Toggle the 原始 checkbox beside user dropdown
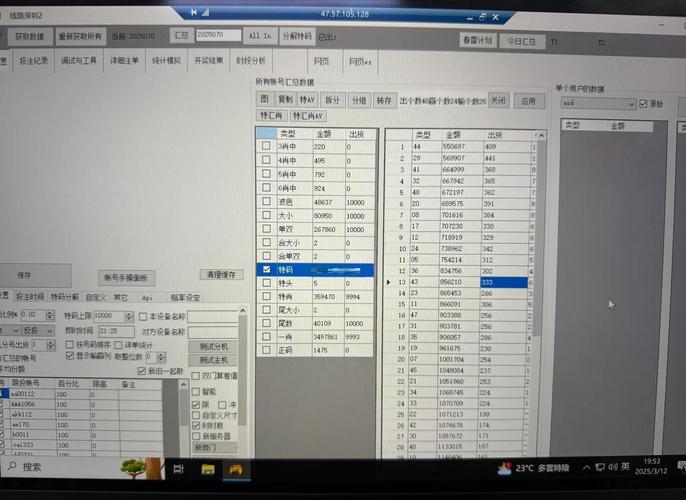 pos(643,103)
